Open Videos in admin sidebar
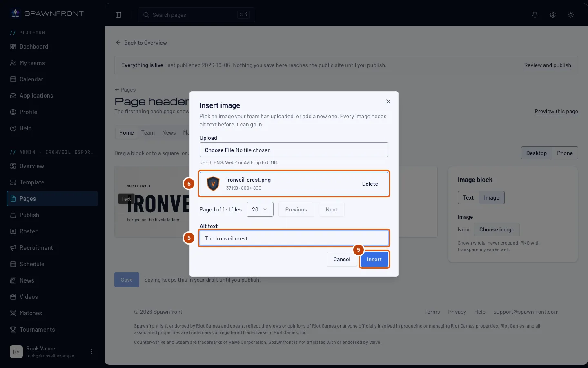The height and width of the screenshot is (368, 588). pos(52,297)
